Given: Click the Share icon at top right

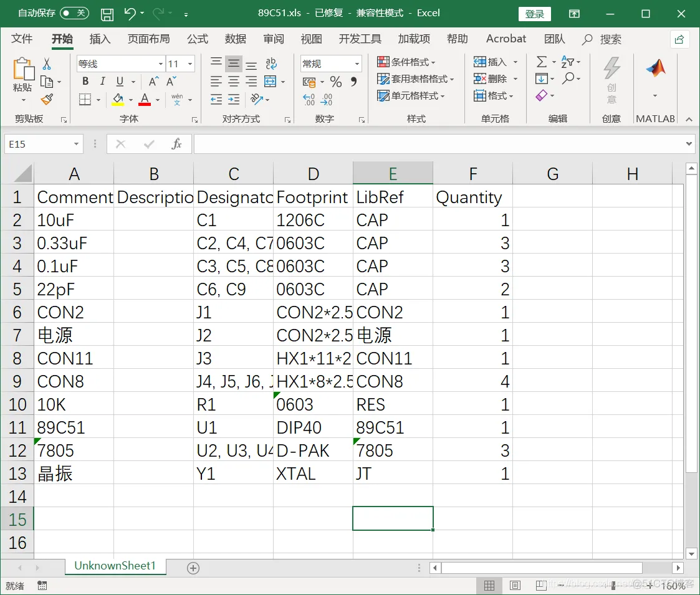Looking at the screenshot, I should coord(679,39).
